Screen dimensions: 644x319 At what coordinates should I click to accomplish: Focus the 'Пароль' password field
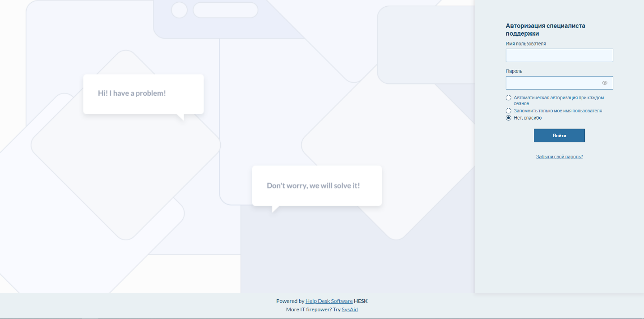click(553, 83)
